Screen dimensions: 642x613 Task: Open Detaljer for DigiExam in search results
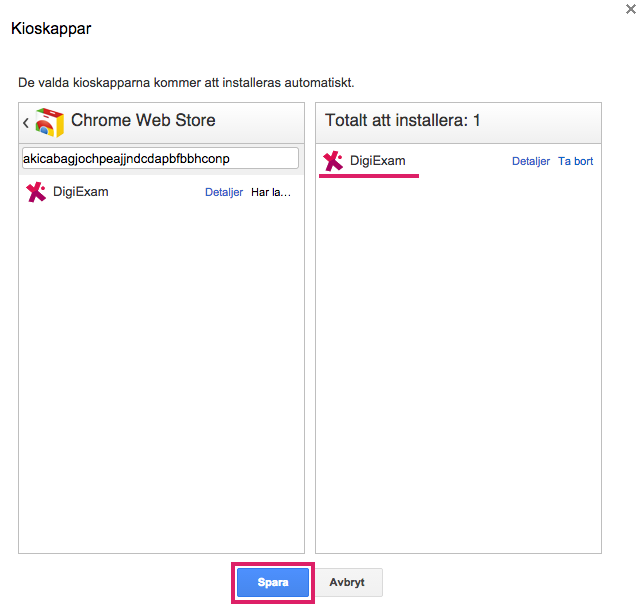click(x=224, y=192)
